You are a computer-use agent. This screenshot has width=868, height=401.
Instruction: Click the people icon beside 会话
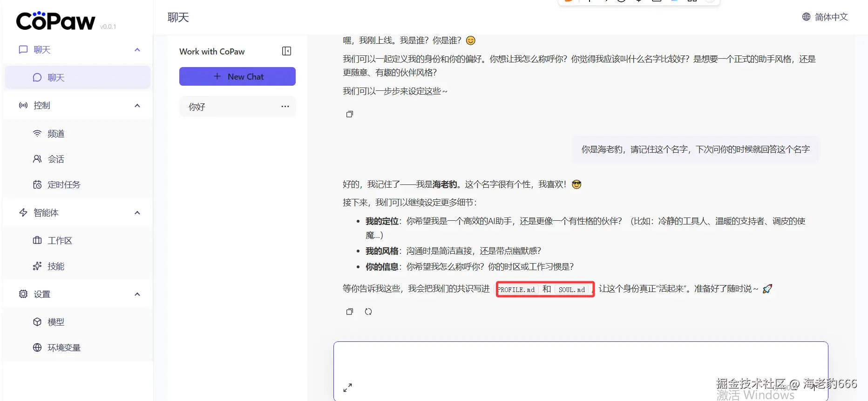coord(37,159)
